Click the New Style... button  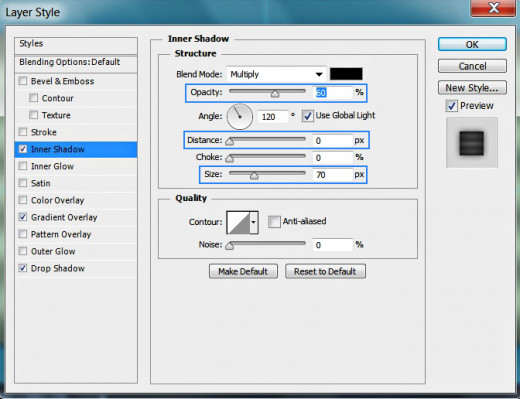click(x=472, y=88)
